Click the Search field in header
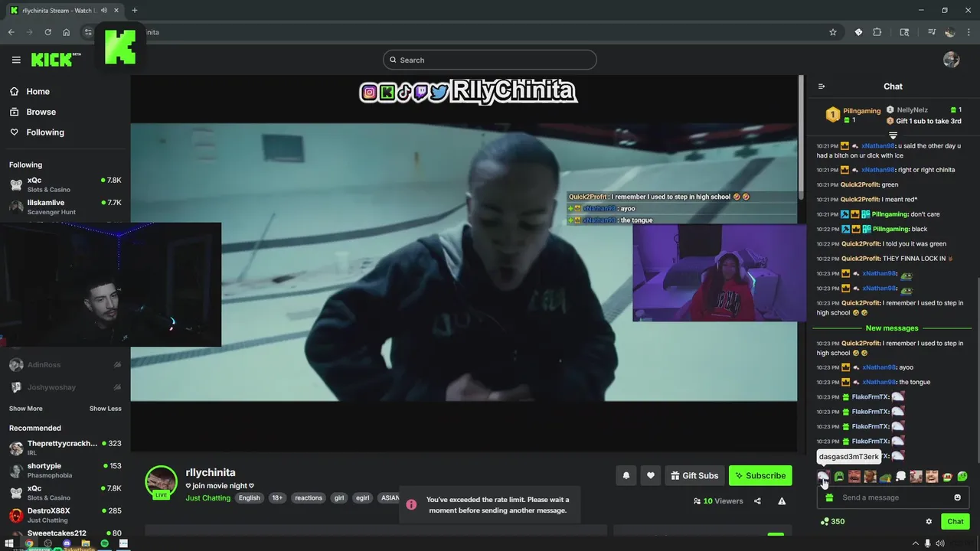Screen dimensions: 980x551 [x=490, y=60]
